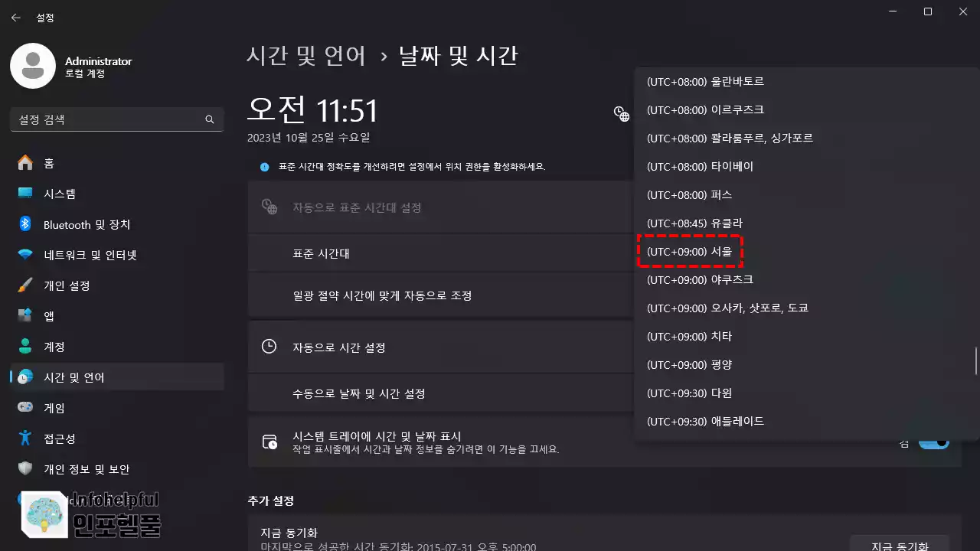Go to 시간 및 언어 breadcrumb
This screenshot has width=980, height=551.
306,56
